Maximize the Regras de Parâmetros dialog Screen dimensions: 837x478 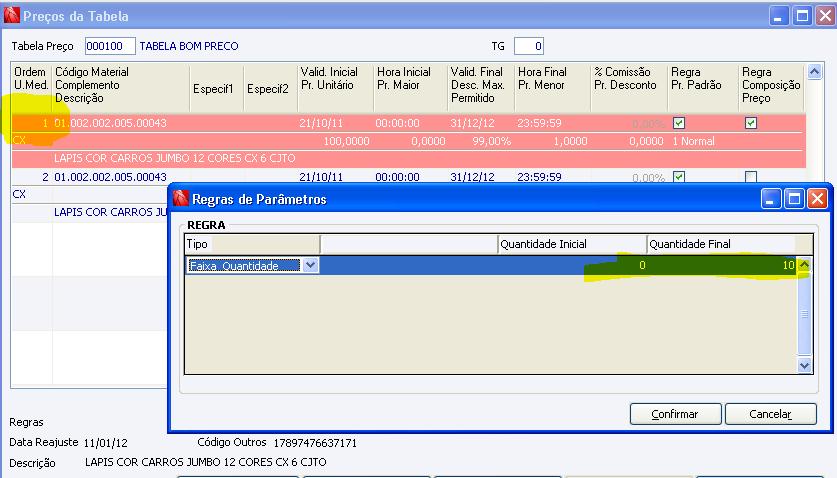pyautogui.click(x=794, y=199)
